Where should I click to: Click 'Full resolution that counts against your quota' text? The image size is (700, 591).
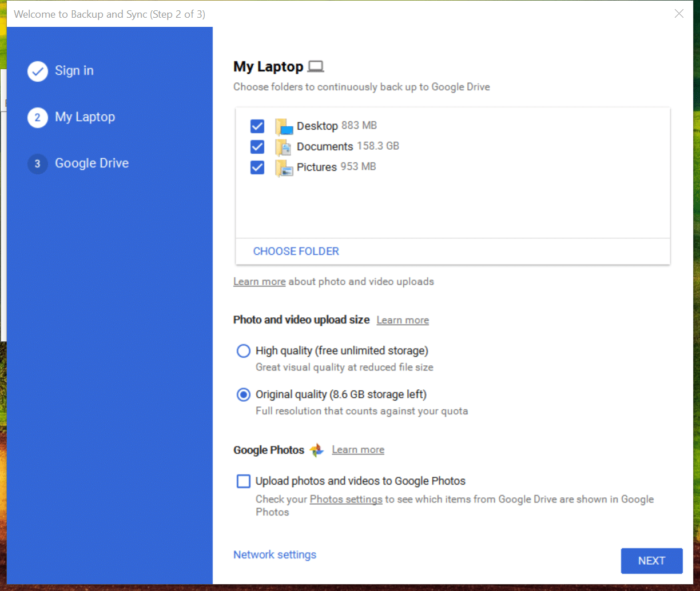(x=361, y=411)
